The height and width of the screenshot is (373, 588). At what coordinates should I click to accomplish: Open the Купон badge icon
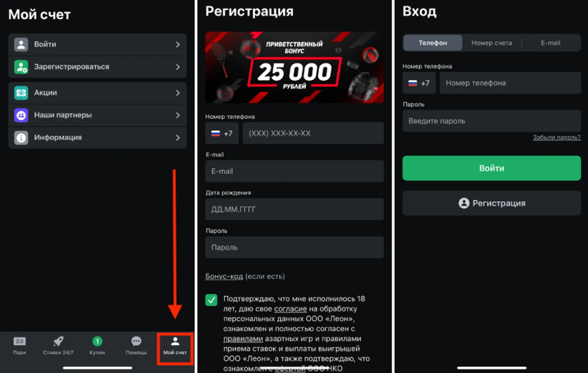tap(97, 341)
